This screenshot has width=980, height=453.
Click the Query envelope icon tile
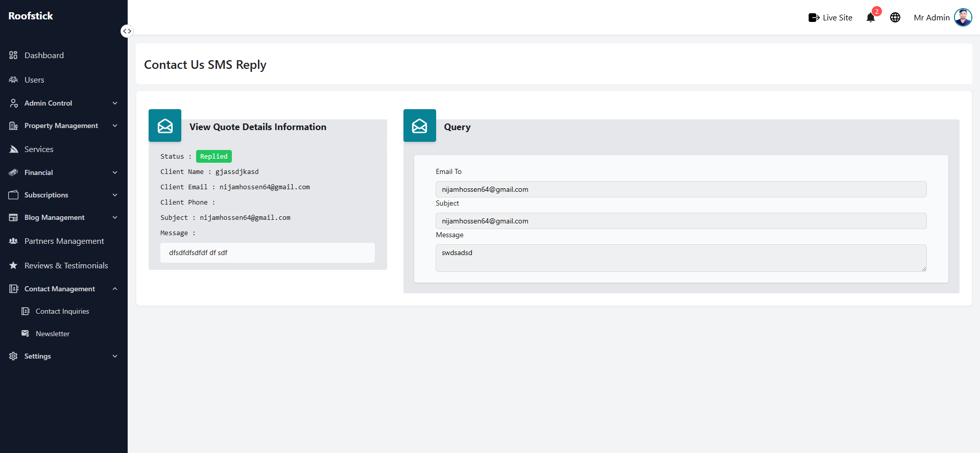(420, 125)
